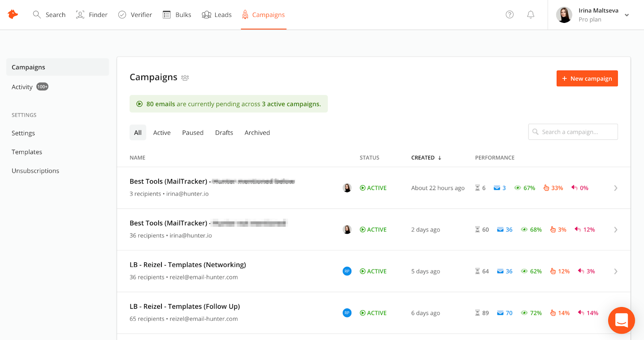The image size is (644, 340).
Task: Open the orange chat widget
Action: coord(621,320)
